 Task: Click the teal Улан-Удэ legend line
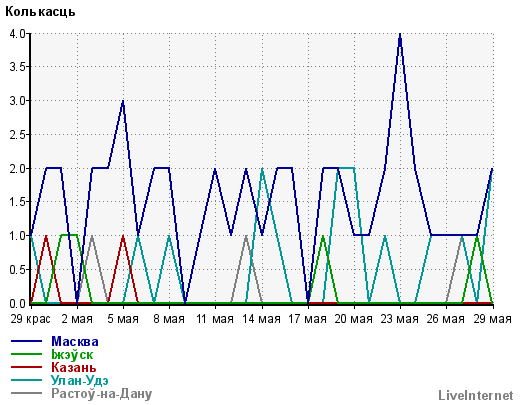click(26, 380)
